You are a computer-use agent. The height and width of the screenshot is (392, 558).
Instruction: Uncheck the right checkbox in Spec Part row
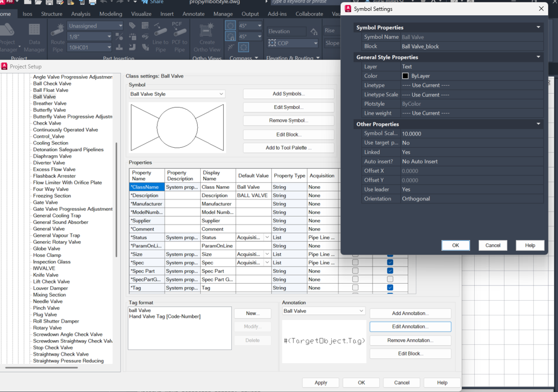point(390,271)
